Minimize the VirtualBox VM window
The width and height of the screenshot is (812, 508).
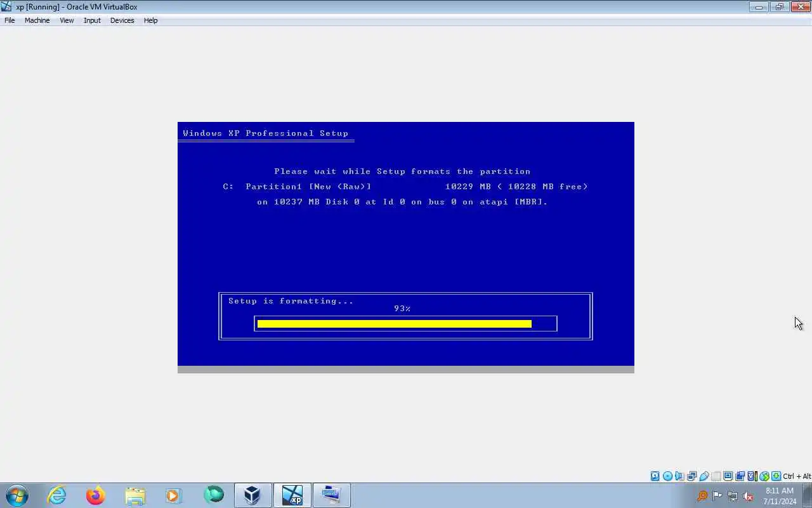(x=759, y=7)
